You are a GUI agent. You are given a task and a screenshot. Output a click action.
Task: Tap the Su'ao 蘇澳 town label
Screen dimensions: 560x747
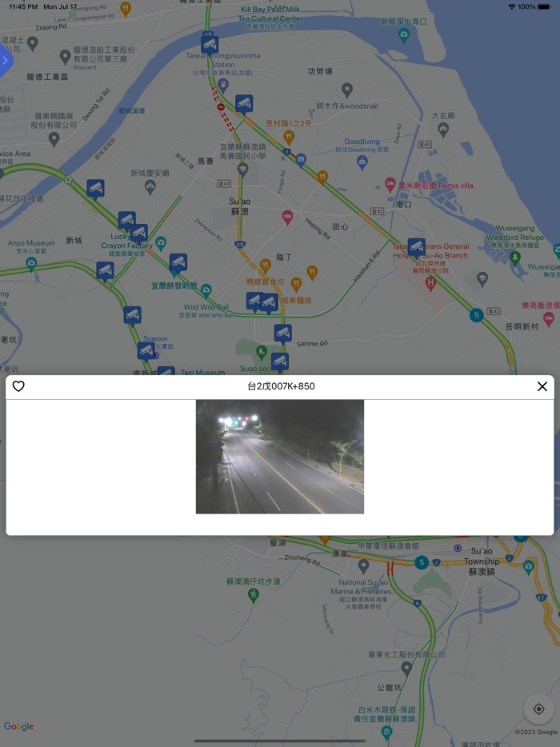(240, 206)
